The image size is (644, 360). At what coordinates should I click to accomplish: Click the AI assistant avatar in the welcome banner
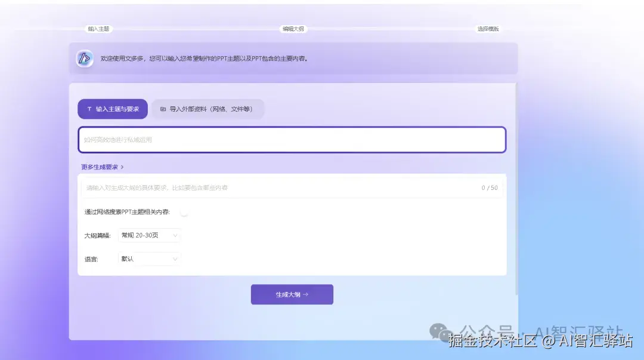pos(84,59)
